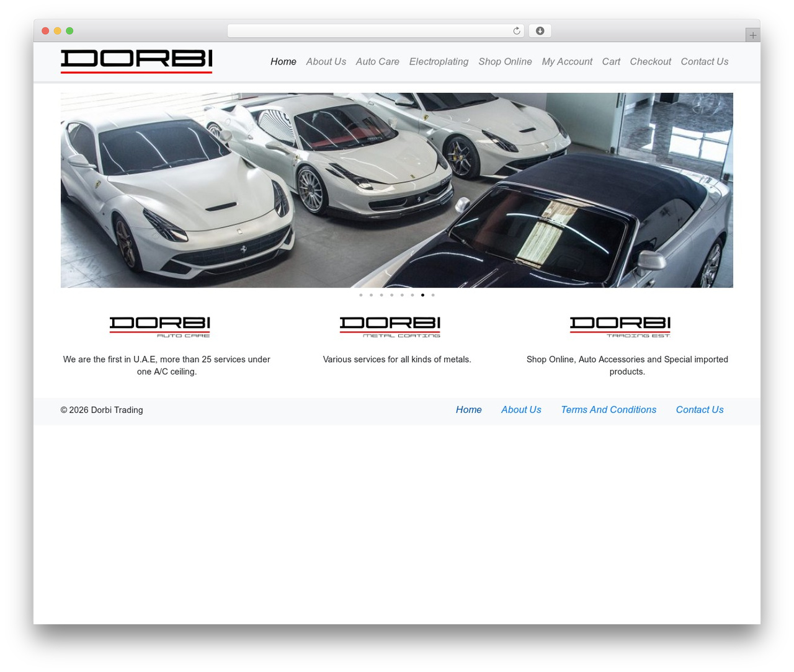Click the browser address bar
The width and height of the screenshot is (794, 672).
[375, 31]
